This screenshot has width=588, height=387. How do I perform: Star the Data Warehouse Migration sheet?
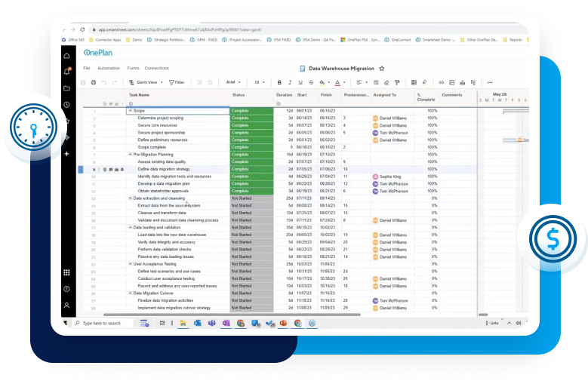[x=382, y=68]
